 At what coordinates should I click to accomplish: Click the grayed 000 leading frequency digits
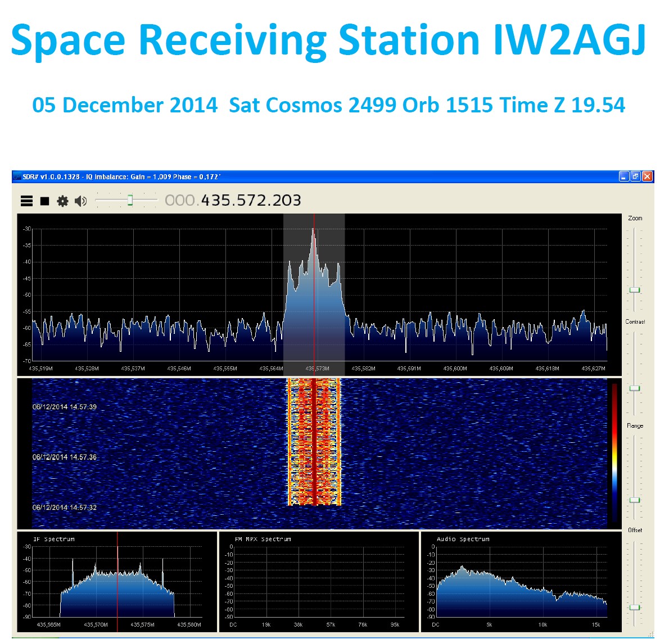(179, 201)
